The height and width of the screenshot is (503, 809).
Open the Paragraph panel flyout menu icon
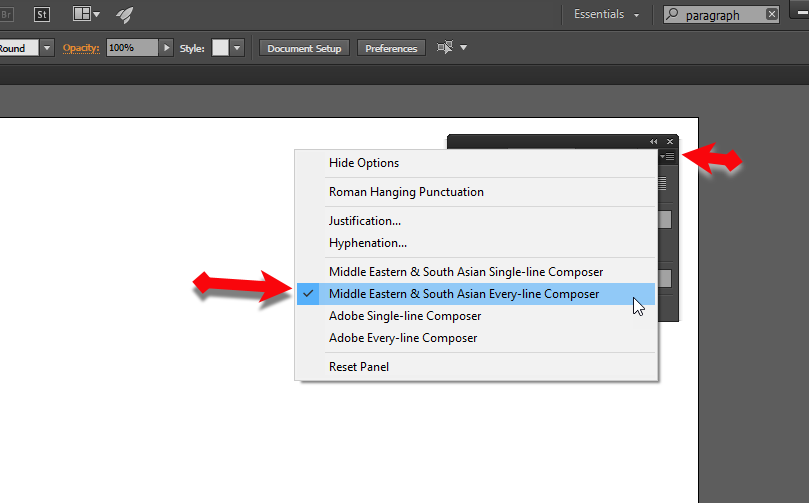pos(669,157)
